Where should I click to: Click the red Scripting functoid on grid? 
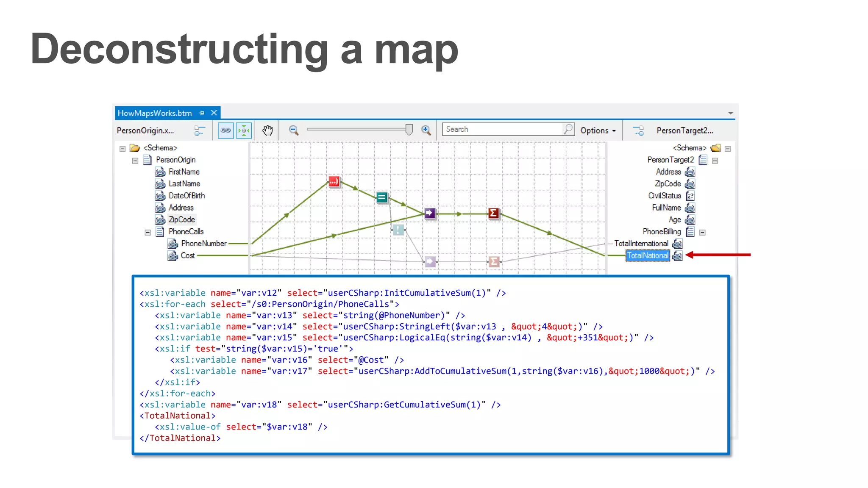click(334, 182)
